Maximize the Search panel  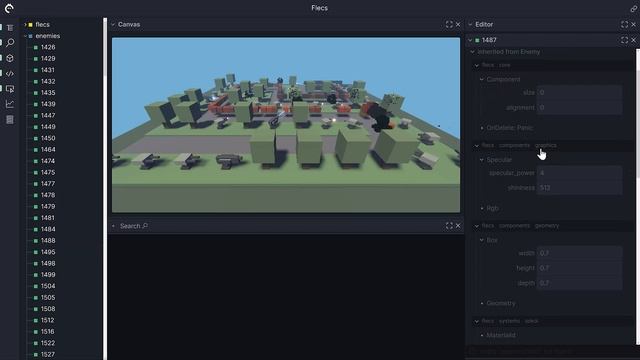449,226
